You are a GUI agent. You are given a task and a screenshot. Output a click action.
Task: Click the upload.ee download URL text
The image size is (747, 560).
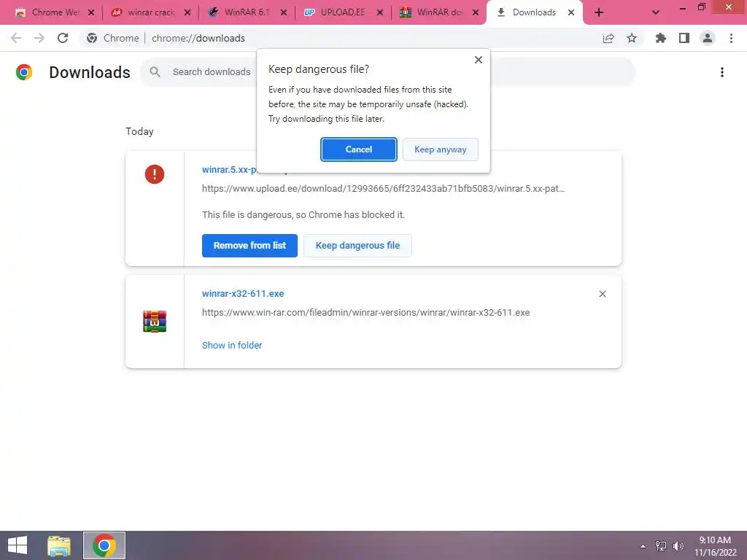click(384, 189)
